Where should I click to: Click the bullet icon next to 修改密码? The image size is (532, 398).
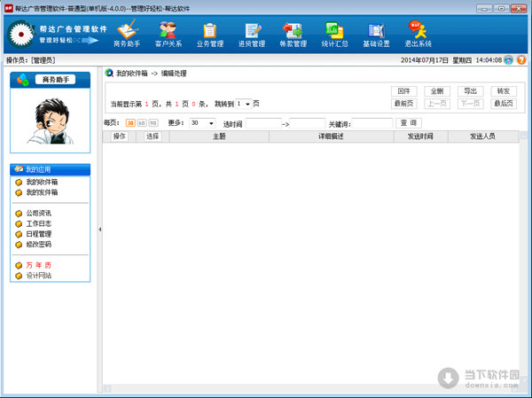[x=19, y=245]
